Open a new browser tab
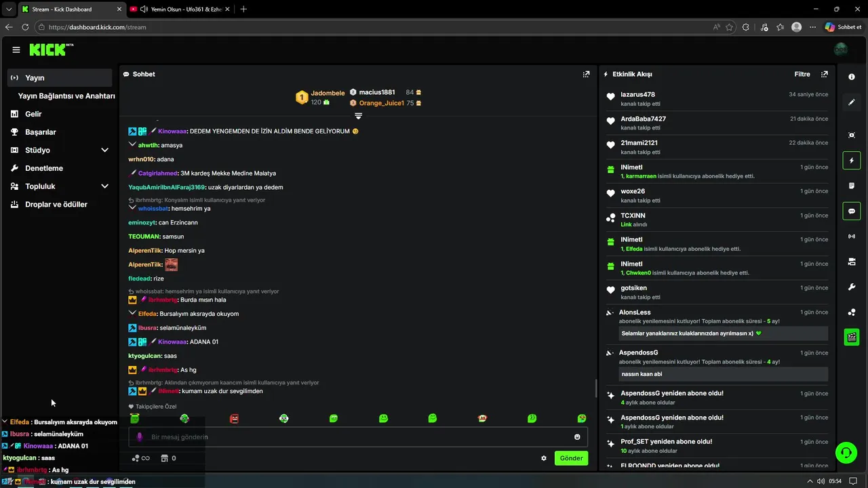Image resolution: width=868 pixels, height=488 pixels. click(x=243, y=9)
